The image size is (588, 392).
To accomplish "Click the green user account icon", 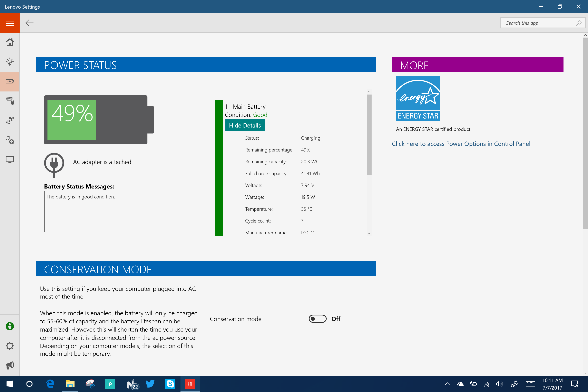I will [10, 326].
